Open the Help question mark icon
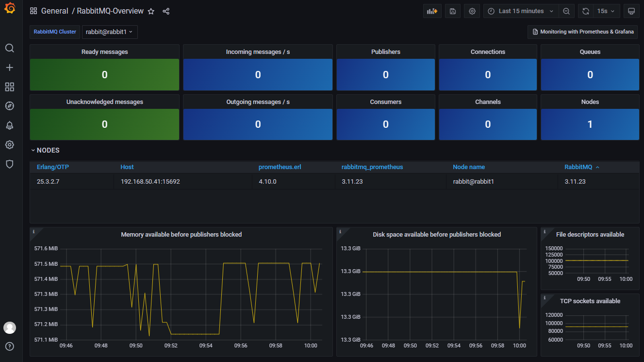 click(10, 346)
